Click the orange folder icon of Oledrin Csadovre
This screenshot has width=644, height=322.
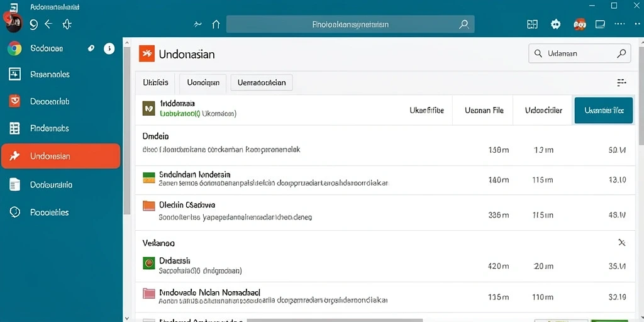148,206
